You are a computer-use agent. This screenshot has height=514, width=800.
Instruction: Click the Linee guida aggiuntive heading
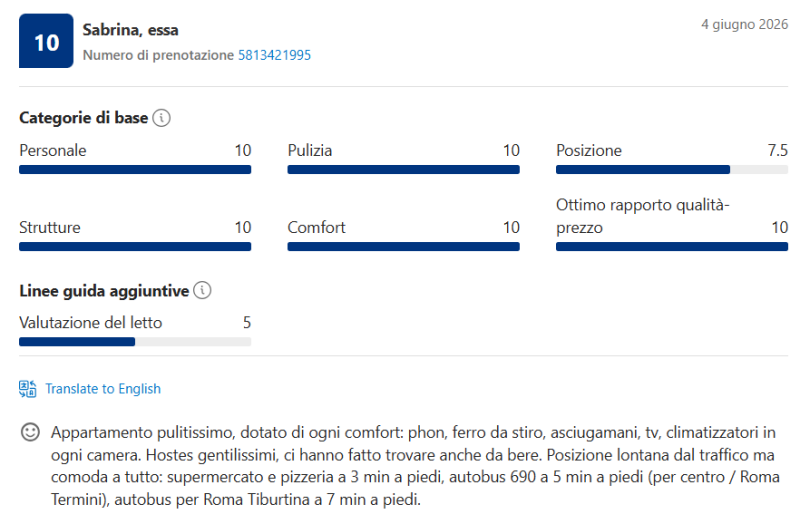click(104, 291)
